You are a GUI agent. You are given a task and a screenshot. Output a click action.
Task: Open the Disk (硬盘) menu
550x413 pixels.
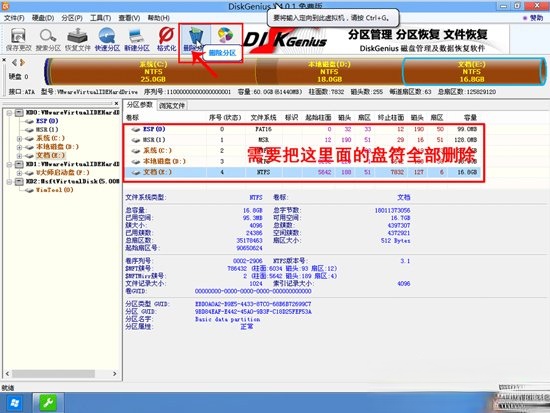[43, 18]
